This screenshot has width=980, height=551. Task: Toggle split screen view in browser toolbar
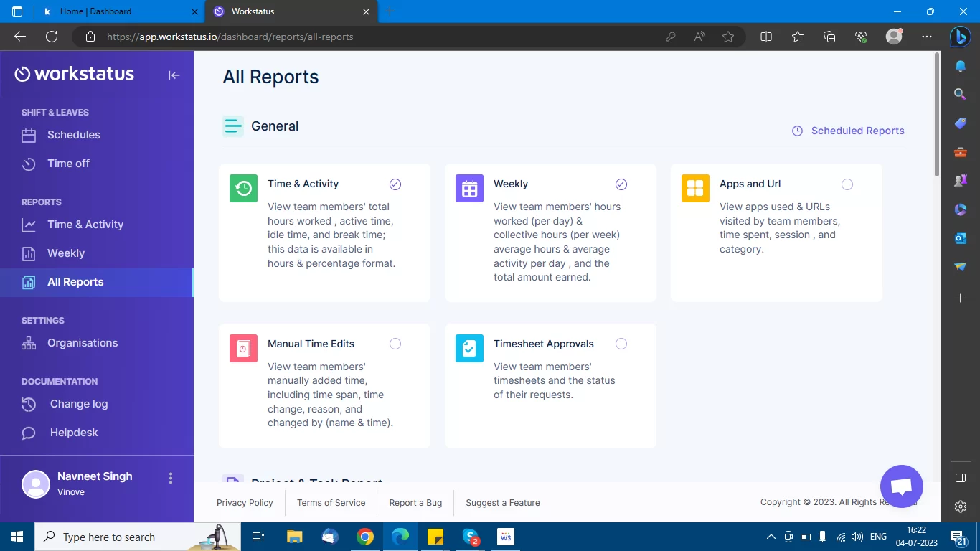point(766,37)
